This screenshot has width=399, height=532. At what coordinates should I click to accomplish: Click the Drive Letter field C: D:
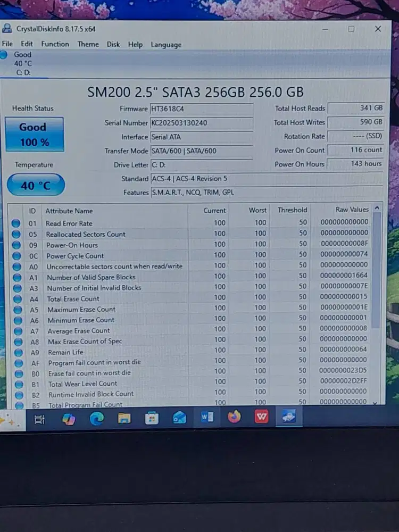click(x=202, y=165)
